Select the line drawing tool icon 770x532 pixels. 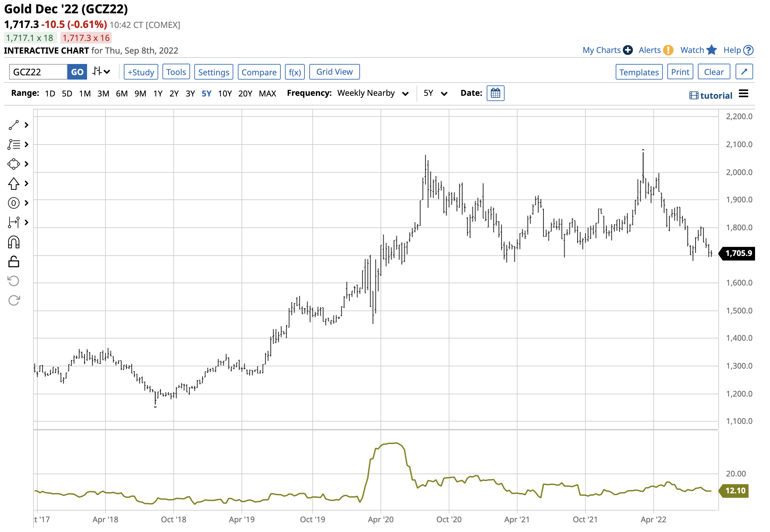[13, 125]
